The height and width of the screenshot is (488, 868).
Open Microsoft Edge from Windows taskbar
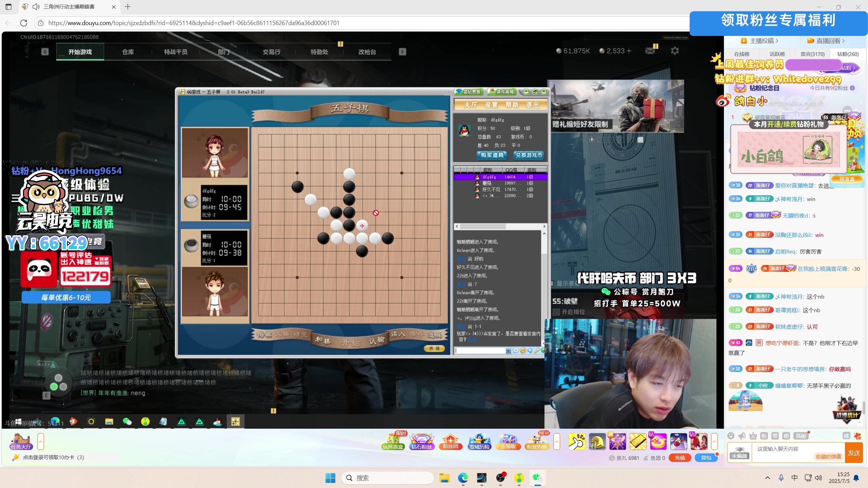463,478
